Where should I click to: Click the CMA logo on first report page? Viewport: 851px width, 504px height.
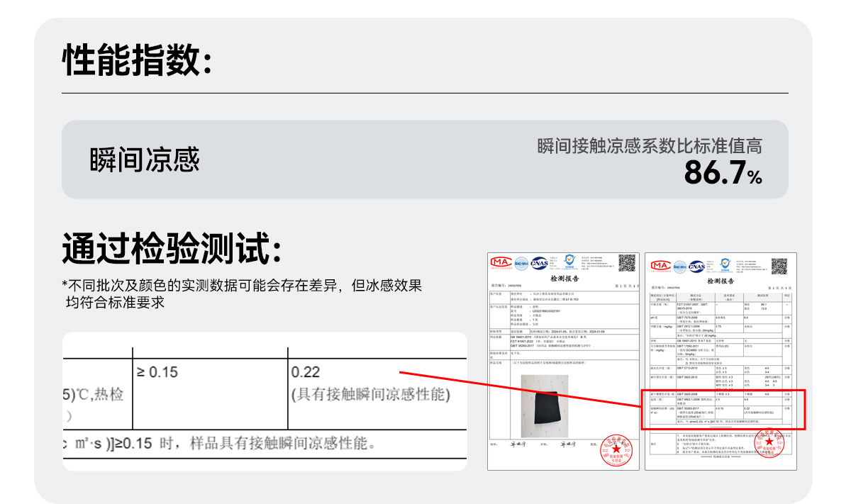501,264
